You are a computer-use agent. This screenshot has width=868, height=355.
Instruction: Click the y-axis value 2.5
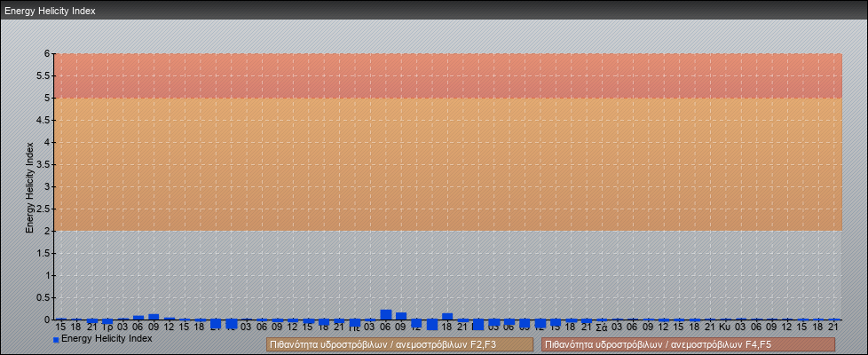tap(43, 209)
